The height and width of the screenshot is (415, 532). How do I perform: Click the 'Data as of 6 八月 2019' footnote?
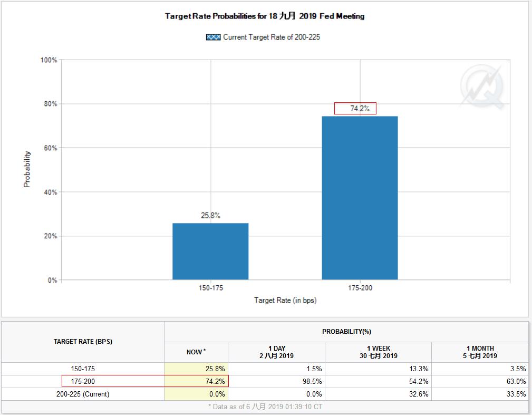(265, 407)
